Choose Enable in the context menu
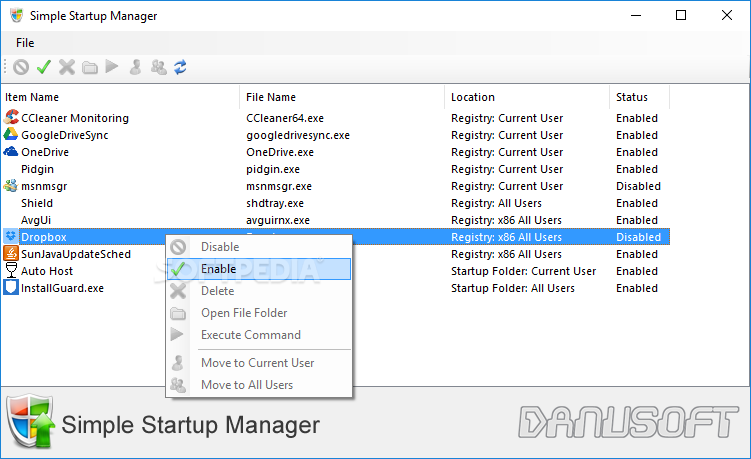 [x=259, y=269]
